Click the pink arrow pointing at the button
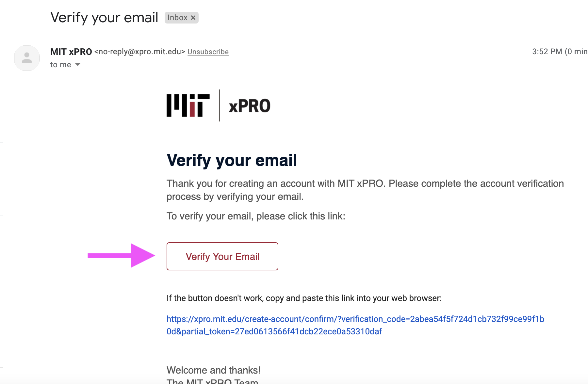This screenshot has height=384, width=588. pos(121,256)
